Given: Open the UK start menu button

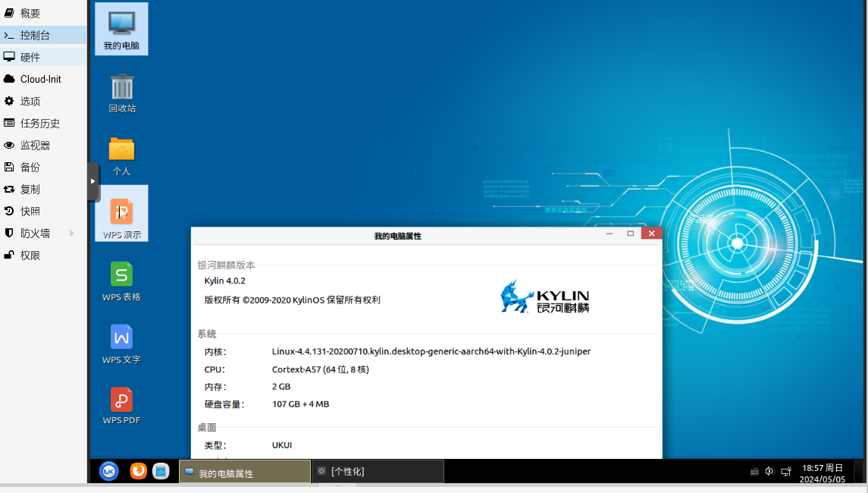Looking at the screenshot, I should 109,472.
